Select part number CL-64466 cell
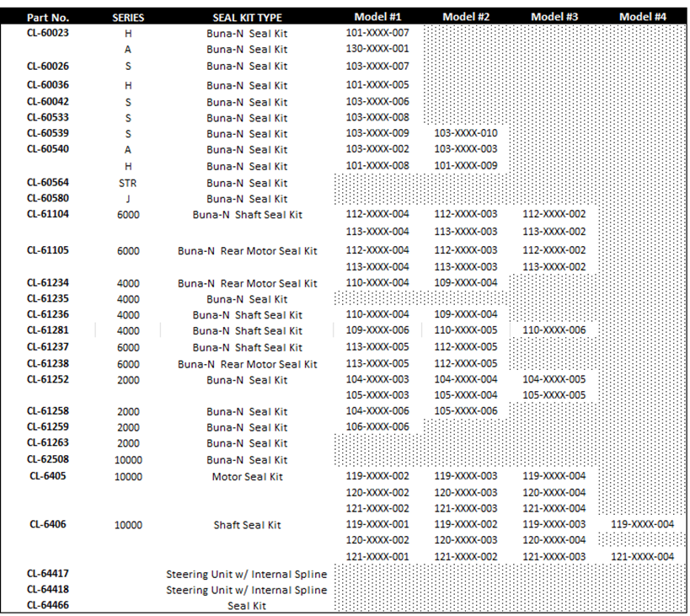 pyautogui.click(x=48, y=605)
